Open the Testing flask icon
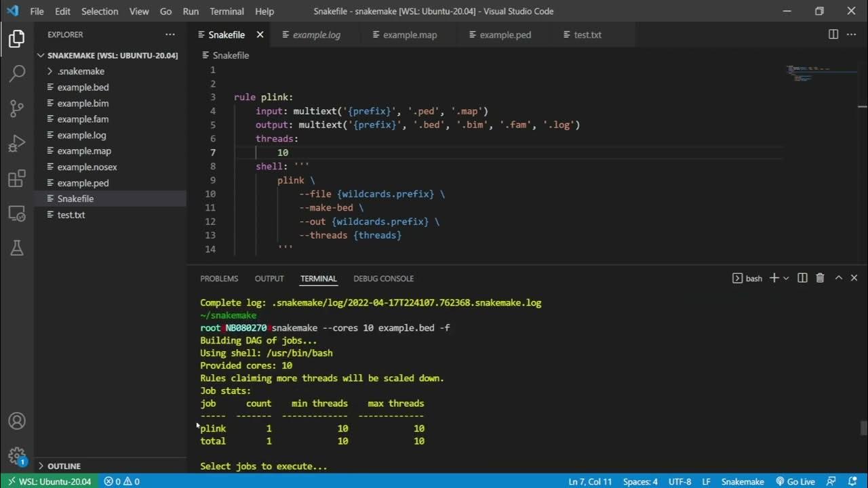This screenshot has height=488, width=868. click(x=17, y=249)
